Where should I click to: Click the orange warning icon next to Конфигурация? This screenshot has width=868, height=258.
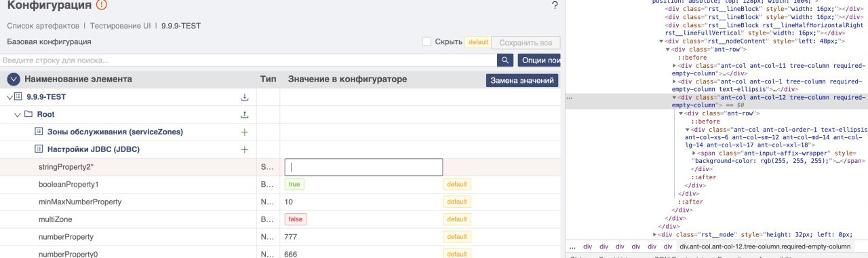pos(102,6)
